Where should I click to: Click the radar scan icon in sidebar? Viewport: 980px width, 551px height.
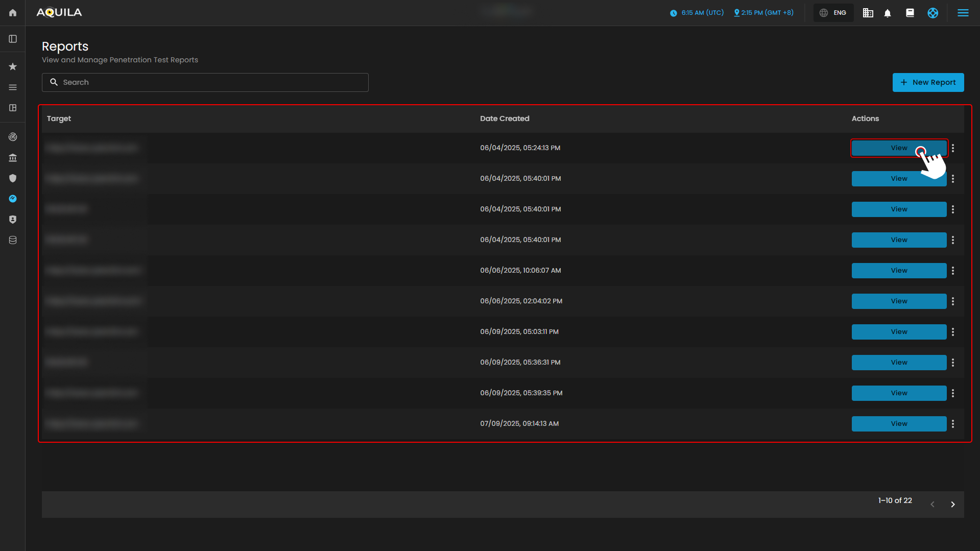(x=13, y=137)
